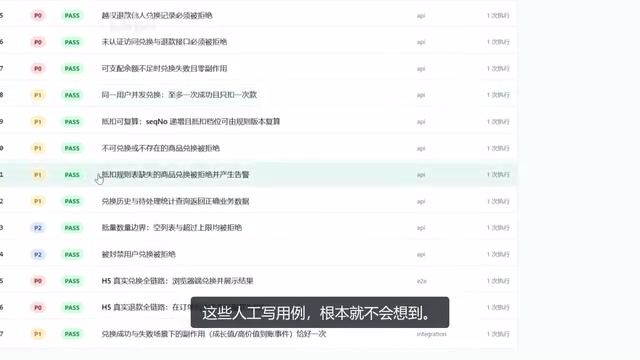Open test case '被封禁用户兑换被拒绝'

tap(138, 254)
